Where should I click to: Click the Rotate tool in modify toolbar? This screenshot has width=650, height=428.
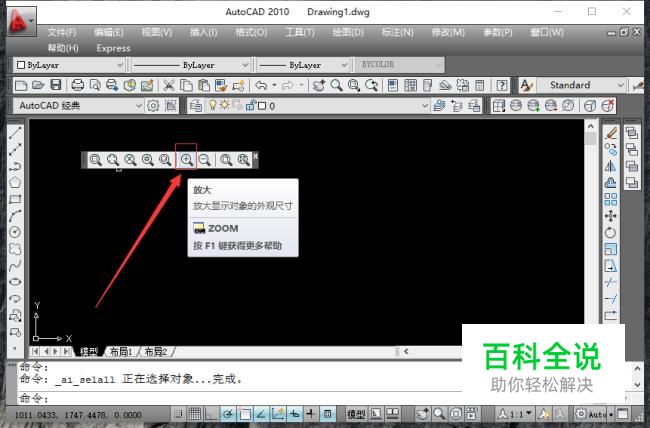click(x=611, y=233)
